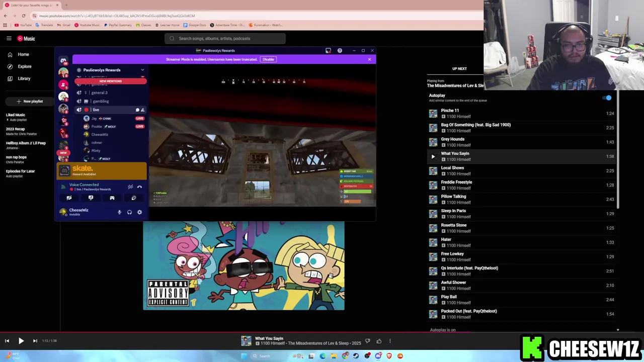Play What You Sayin from queue

[x=433, y=156]
